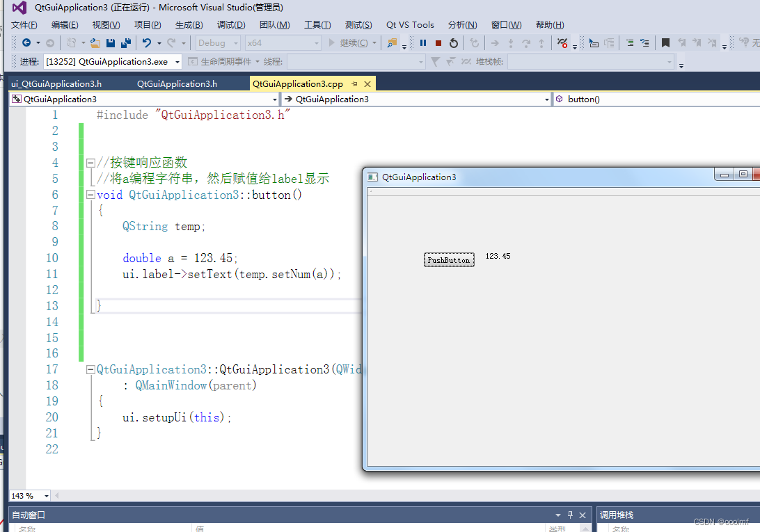Toggle bookmark on current line
The height and width of the screenshot is (532, 760).
(x=665, y=43)
